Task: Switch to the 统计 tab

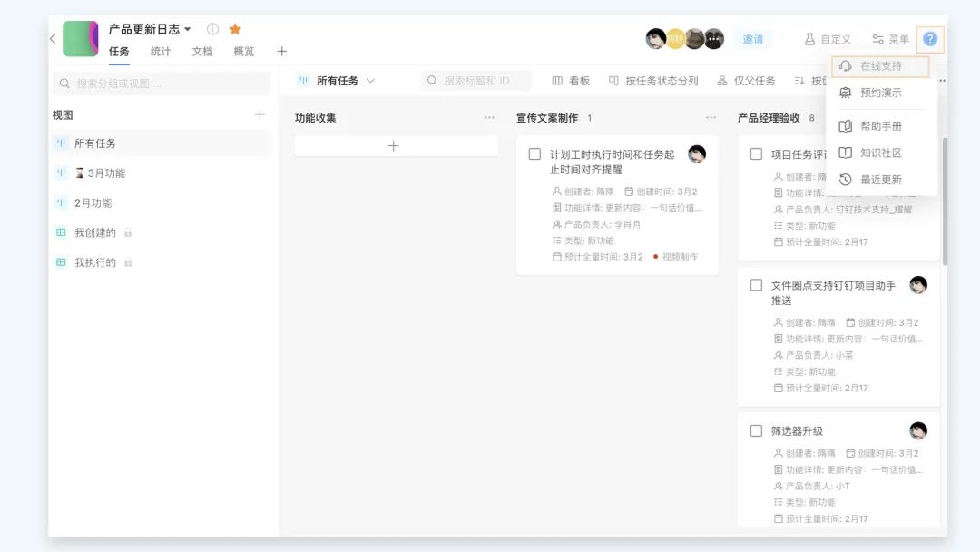Action: point(161,52)
